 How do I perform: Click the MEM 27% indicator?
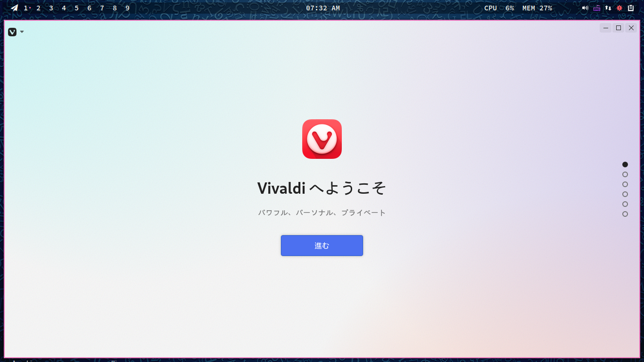(537, 8)
